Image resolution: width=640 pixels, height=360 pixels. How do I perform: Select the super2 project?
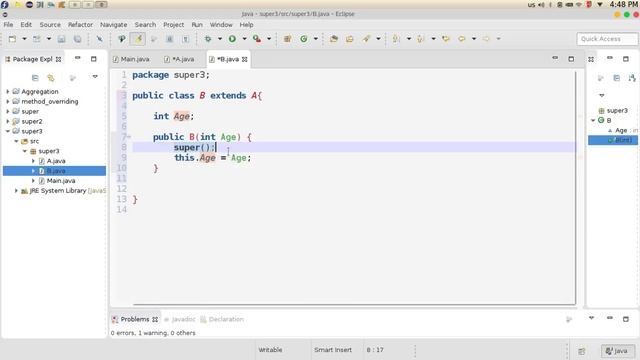pos(31,121)
